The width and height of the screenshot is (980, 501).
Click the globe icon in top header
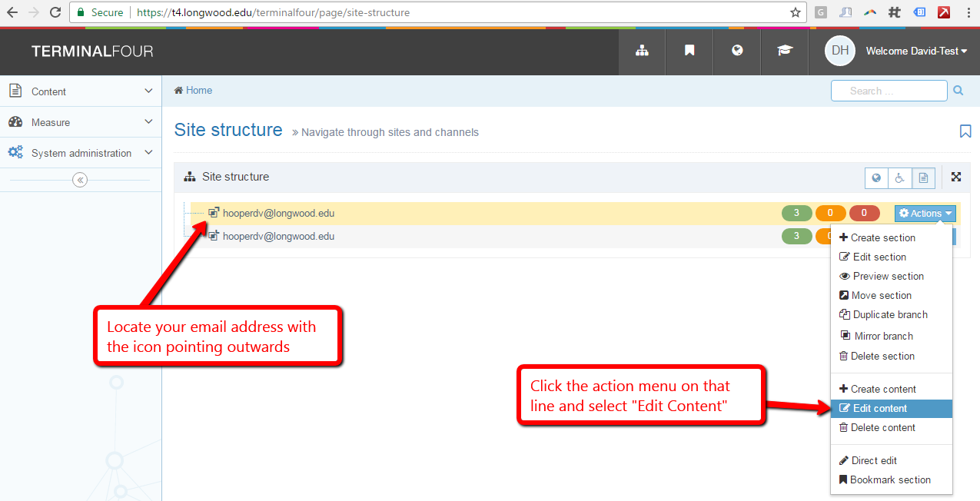tap(737, 51)
